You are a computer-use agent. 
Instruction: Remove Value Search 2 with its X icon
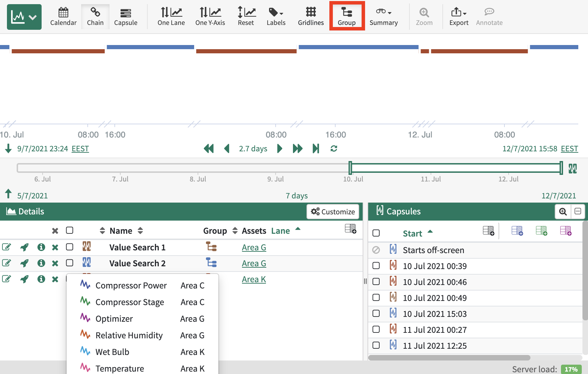(x=55, y=263)
